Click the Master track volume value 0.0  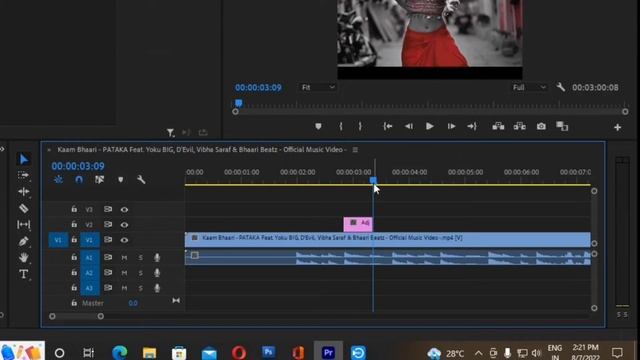pos(133,303)
